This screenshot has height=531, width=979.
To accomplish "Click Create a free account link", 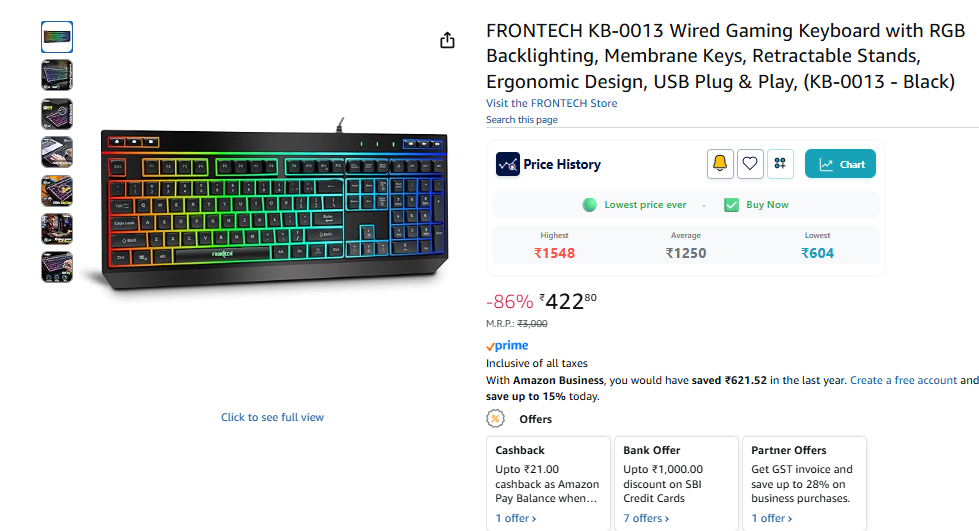I will (903, 380).
